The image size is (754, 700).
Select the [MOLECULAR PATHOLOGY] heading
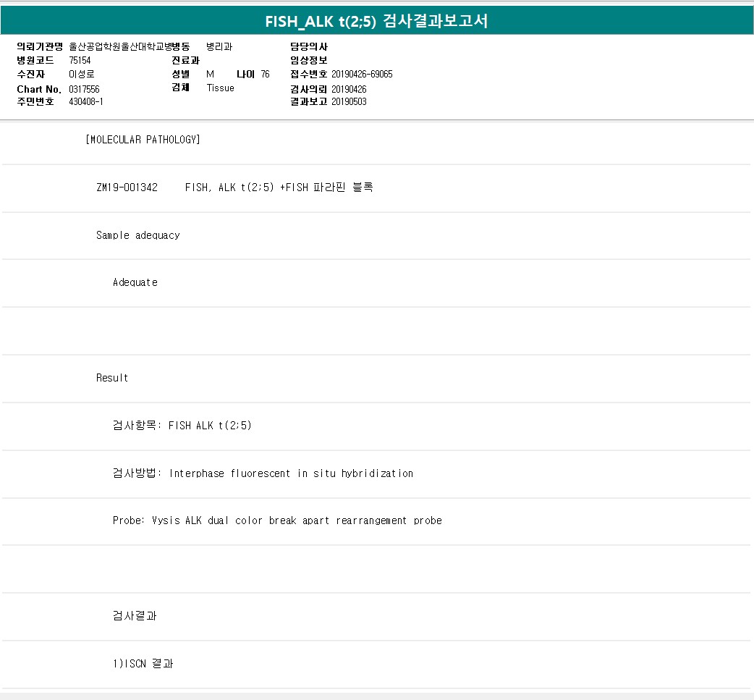pos(143,140)
